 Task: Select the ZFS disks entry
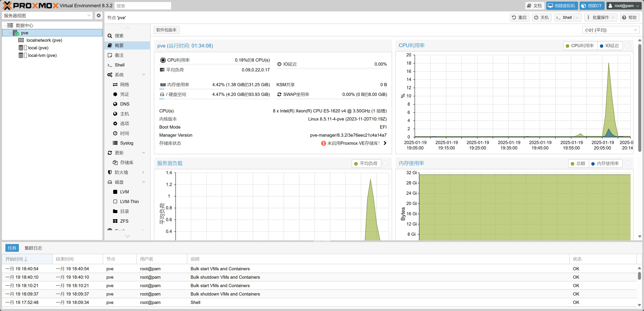click(x=124, y=221)
